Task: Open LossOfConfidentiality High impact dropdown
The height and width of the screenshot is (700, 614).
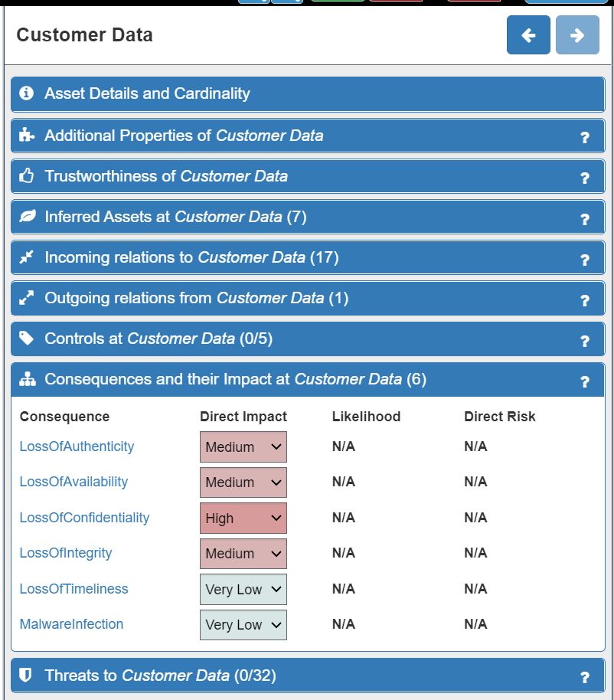Action: [x=243, y=518]
